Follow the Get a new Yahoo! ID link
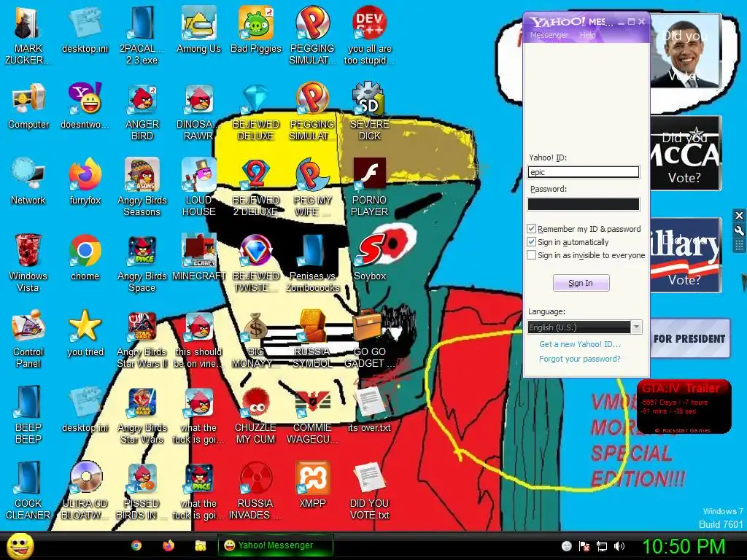The image size is (747, 560). 580,344
